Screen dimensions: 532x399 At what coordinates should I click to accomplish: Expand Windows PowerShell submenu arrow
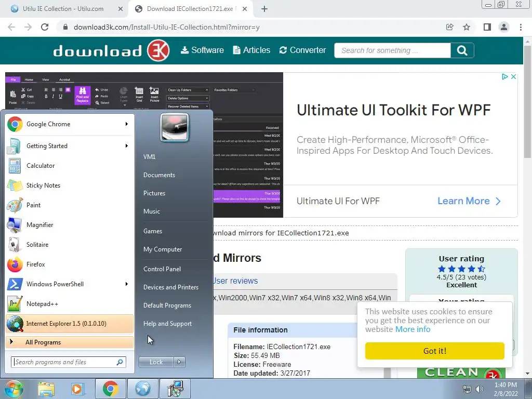127,284
